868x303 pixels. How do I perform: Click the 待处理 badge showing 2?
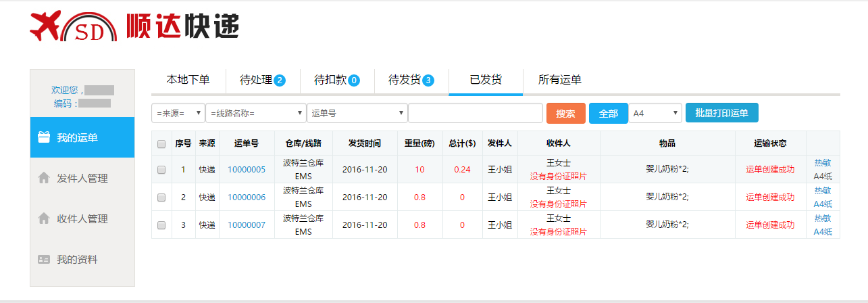[x=280, y=80]
